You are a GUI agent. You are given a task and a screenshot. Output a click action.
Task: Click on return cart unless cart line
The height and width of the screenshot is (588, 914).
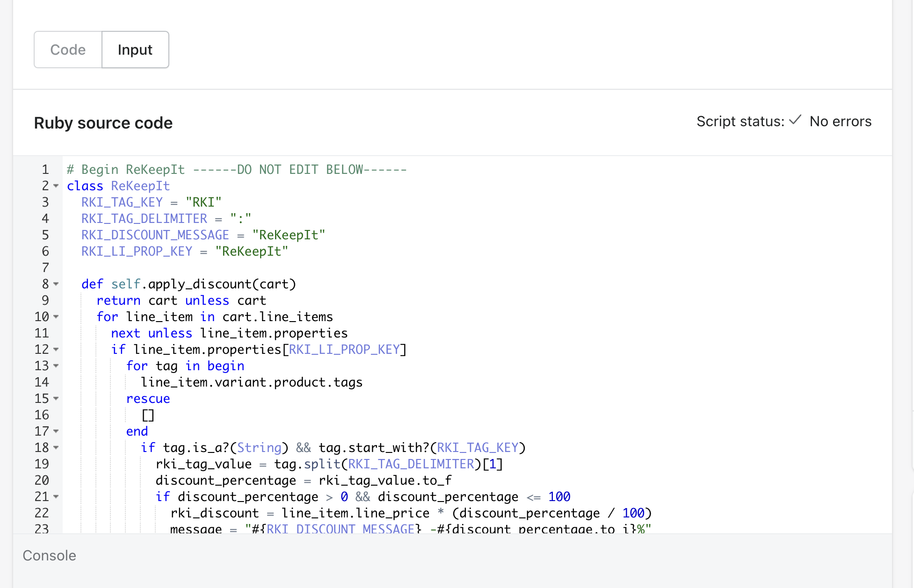[181, 301]
